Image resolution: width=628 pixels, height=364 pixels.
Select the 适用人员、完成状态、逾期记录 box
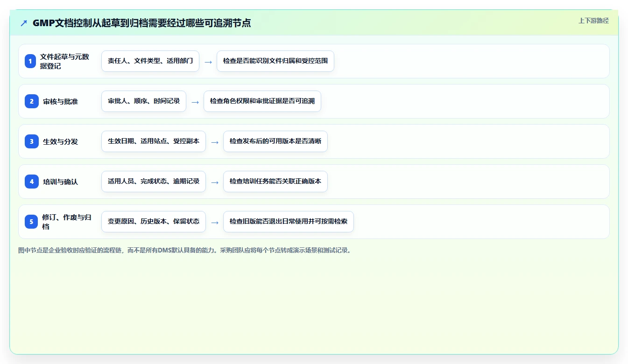click(154, 182)
